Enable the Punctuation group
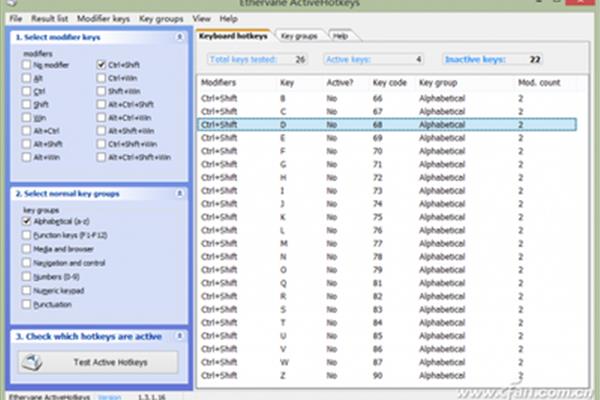The image size is (600, 400). (x=26, y=304)
